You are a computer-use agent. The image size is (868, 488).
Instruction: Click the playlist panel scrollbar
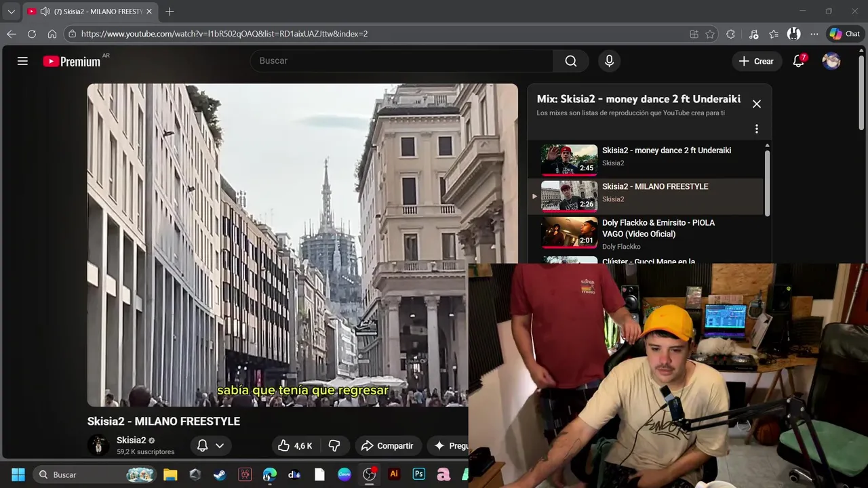[x=767, y=183]
